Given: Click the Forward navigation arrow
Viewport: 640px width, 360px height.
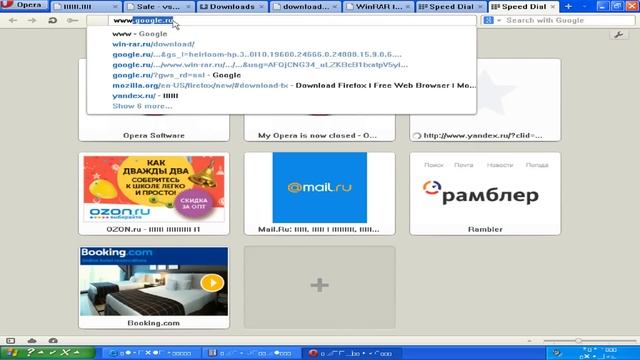Looking at the screenshot, I should (32, 20).
